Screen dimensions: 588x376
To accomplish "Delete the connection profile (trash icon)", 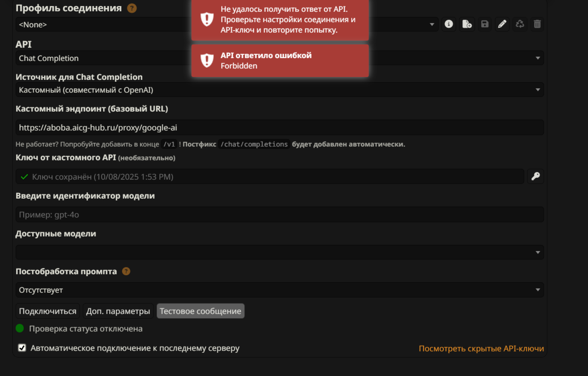I will click(x=537, y=24).
